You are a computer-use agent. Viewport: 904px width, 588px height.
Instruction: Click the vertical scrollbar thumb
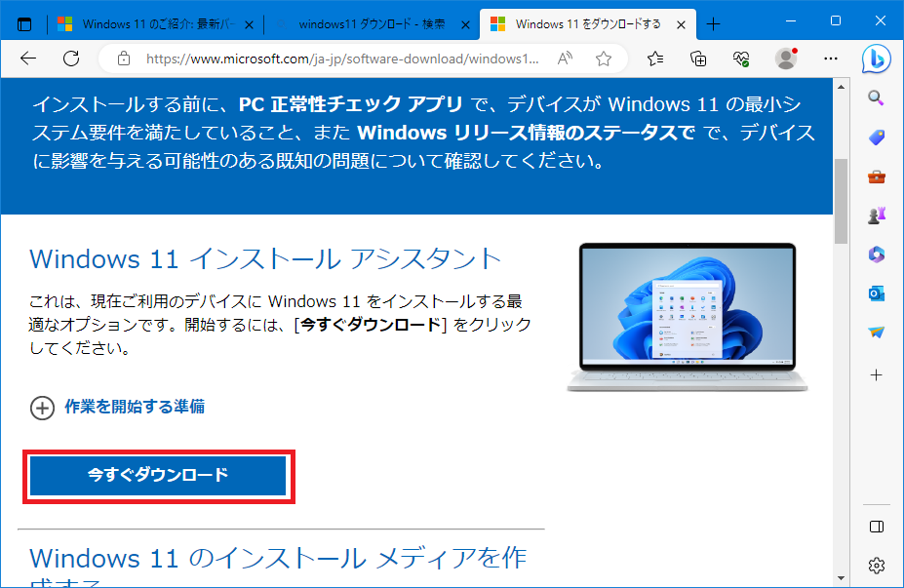pos(841,201)
